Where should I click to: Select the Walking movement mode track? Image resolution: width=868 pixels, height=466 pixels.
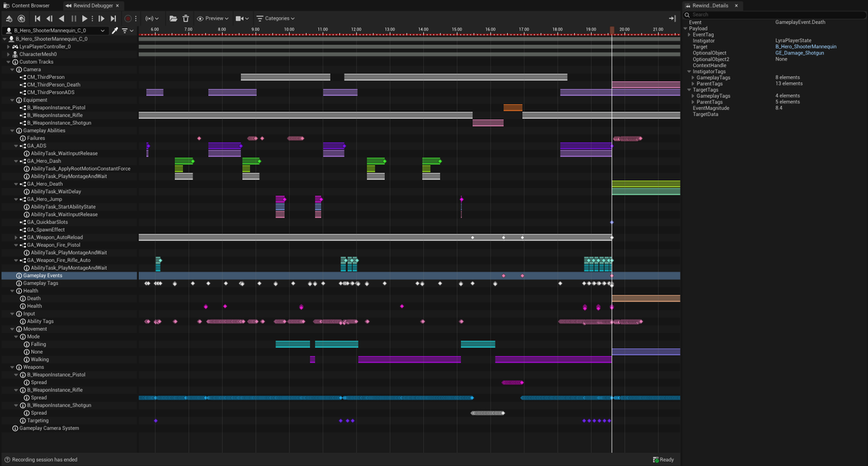coord(69,360)
